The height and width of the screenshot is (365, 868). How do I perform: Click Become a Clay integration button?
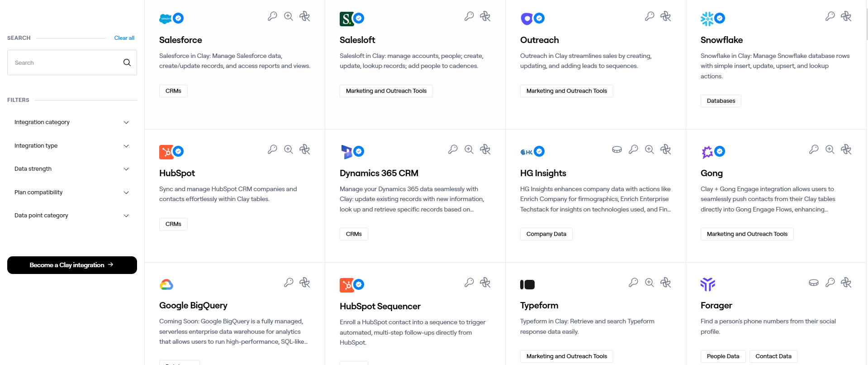pyautogui.click(x=72, y=265)
